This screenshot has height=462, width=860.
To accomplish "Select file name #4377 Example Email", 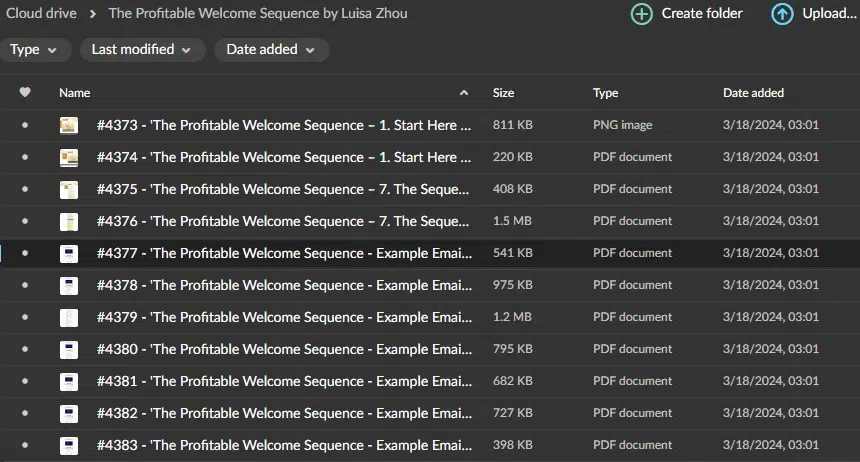I will pyautogui.click(x=284, y=253).
